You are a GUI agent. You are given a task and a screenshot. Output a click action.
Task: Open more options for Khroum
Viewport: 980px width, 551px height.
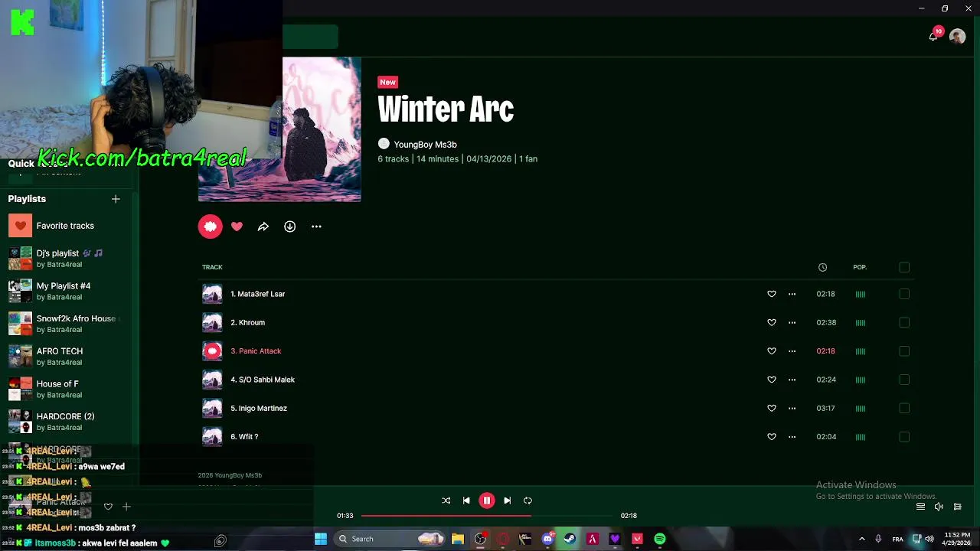[x=792, y=322]
